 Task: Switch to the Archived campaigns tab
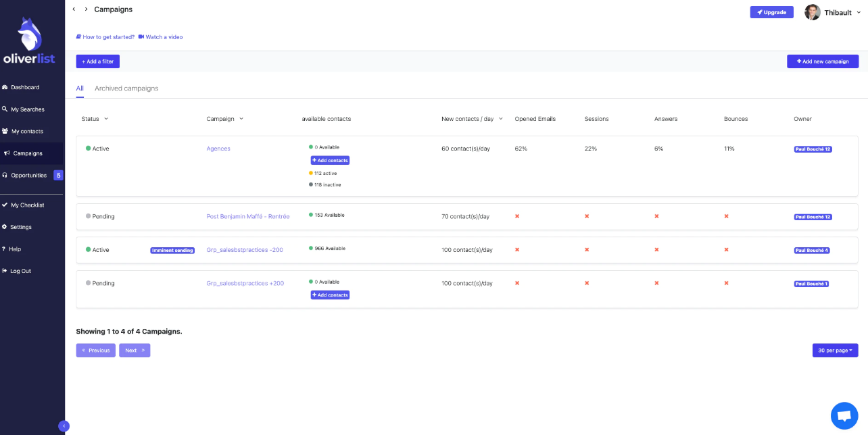pyautogui.click(x=126, y=88)
